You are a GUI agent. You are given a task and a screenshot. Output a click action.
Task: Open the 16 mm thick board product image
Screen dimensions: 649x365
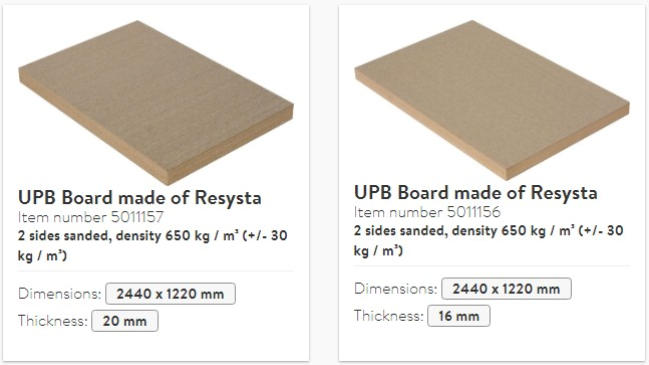[492, 100]
